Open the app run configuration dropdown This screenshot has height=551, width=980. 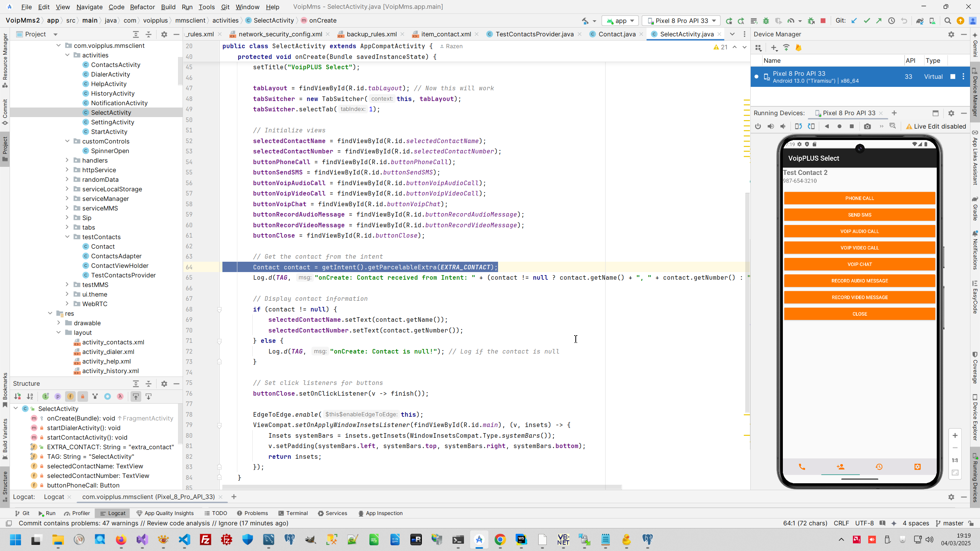click(x=620, y=21)
